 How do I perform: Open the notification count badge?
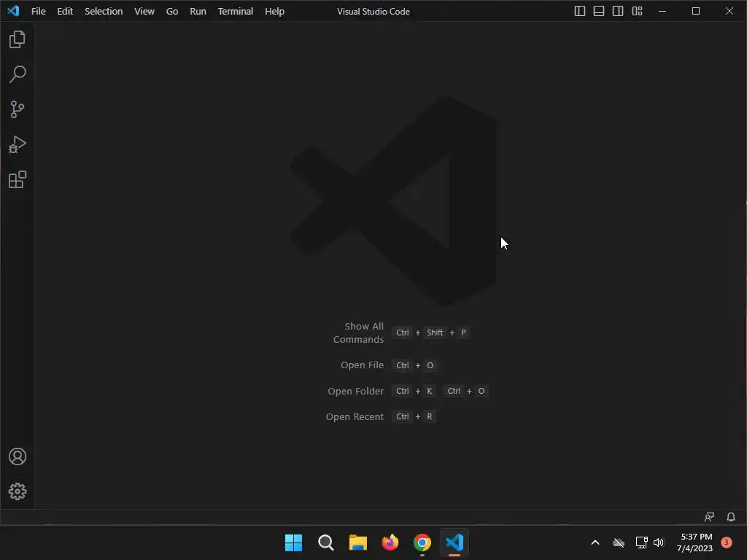(x=727, y=542)
